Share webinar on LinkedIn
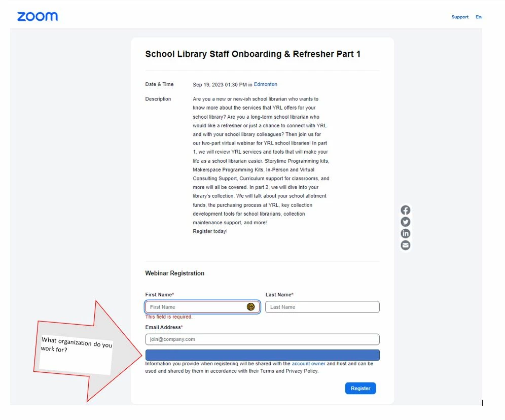505x420 pixels. tap(406, 233)
